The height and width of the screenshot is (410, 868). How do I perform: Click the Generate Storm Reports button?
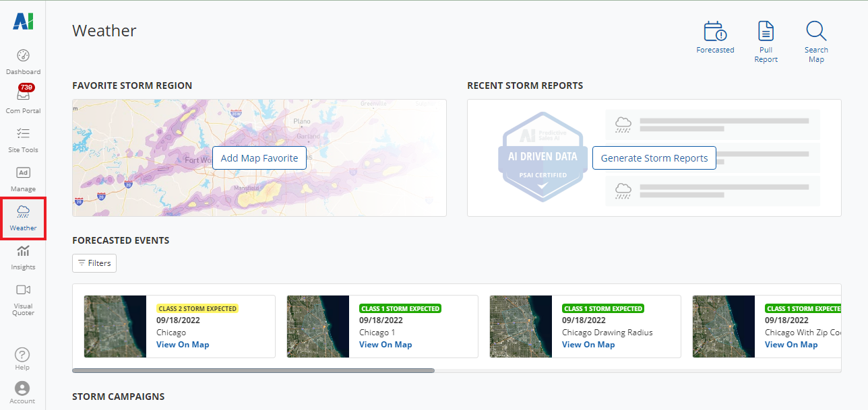pyautogui.click(x=654, y=158)
